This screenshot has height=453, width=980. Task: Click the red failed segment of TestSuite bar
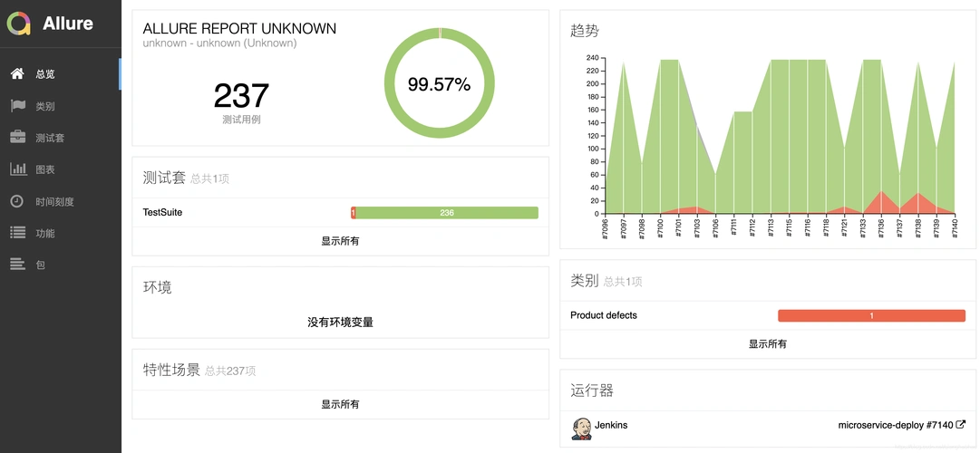click(x=354, y=212)
